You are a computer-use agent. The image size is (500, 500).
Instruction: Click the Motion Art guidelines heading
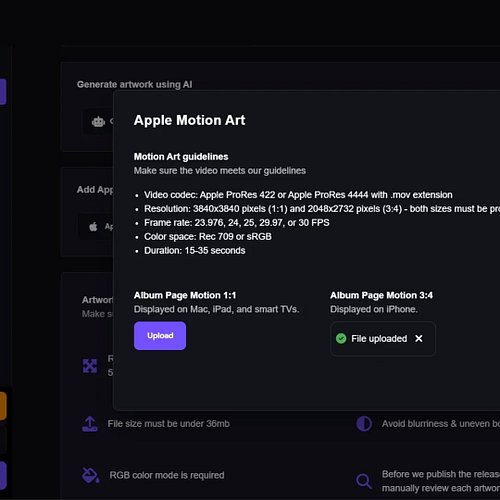click(x=181, y=157)
